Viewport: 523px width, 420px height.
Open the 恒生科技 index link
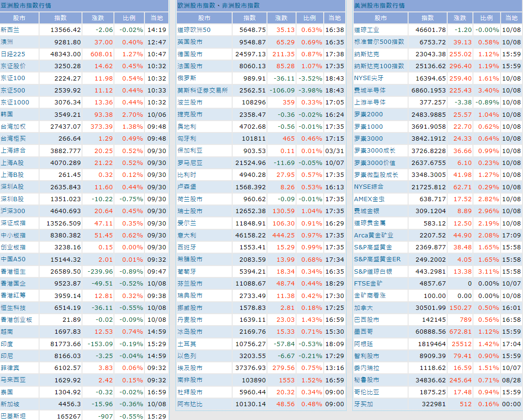click(13, 307)
